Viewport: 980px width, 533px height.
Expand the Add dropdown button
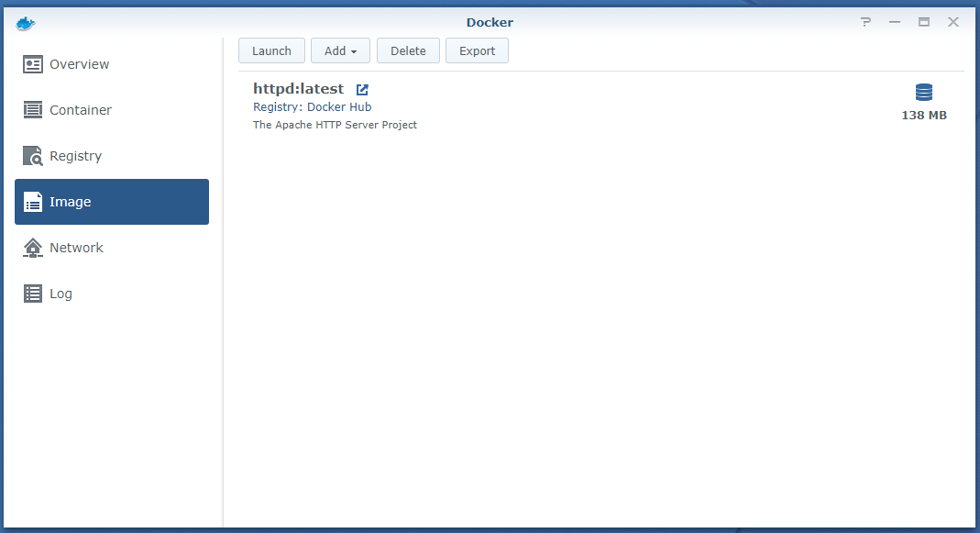point(341,50)
